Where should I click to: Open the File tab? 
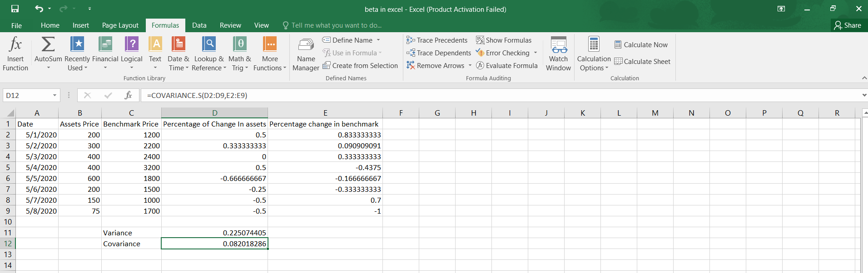(16, 25)
